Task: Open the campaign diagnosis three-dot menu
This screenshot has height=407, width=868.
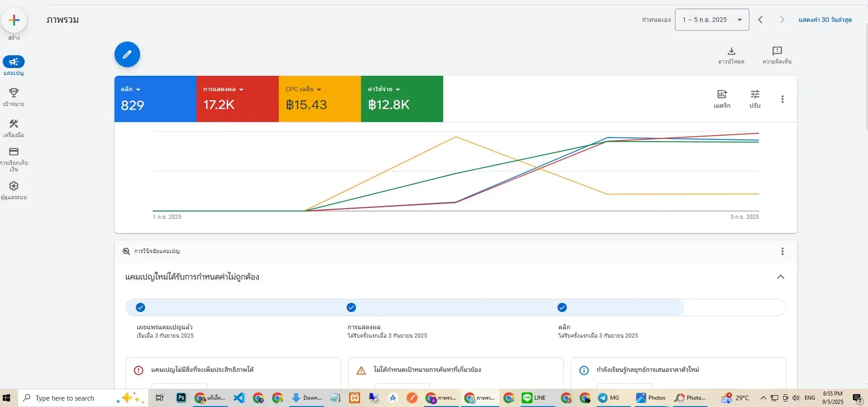Action: [782, 251]
